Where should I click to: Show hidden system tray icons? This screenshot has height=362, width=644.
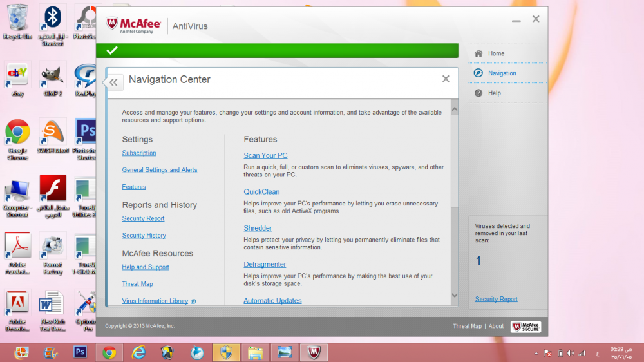pos(536,353)
